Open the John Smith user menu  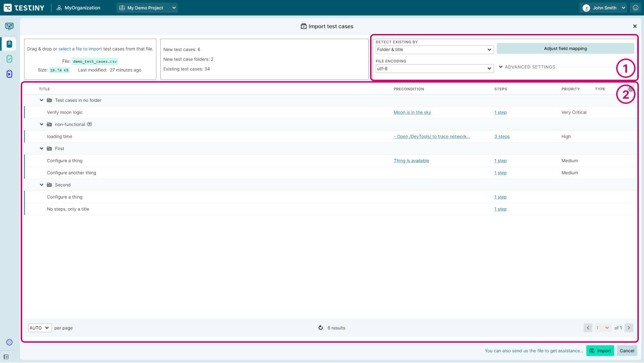click(x=604, y=8)
